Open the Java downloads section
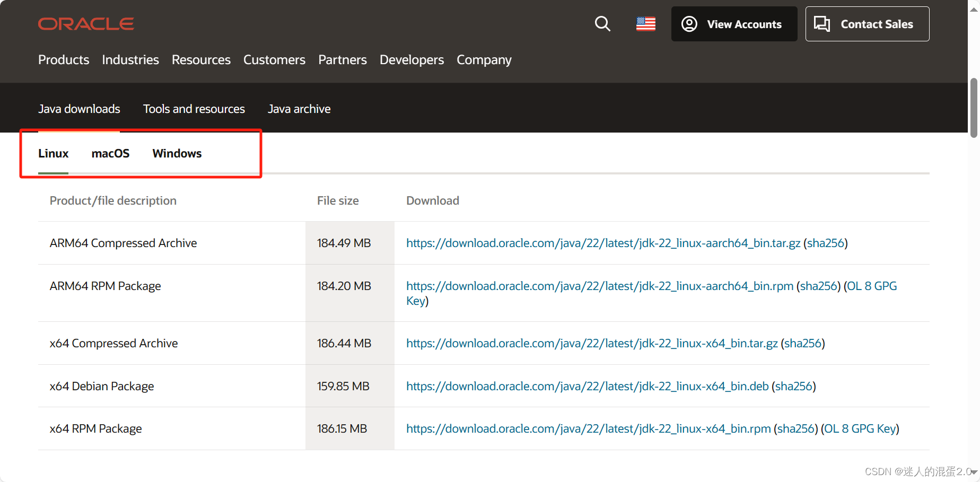 pyautogui.click(x=79, y=109)
